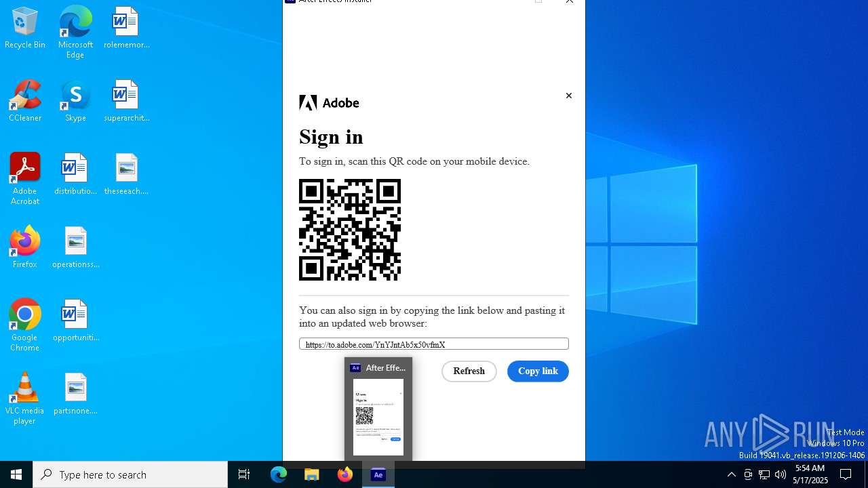
Task: Open File Explorer from the taskbar
Action: click(x=312, y=474)
